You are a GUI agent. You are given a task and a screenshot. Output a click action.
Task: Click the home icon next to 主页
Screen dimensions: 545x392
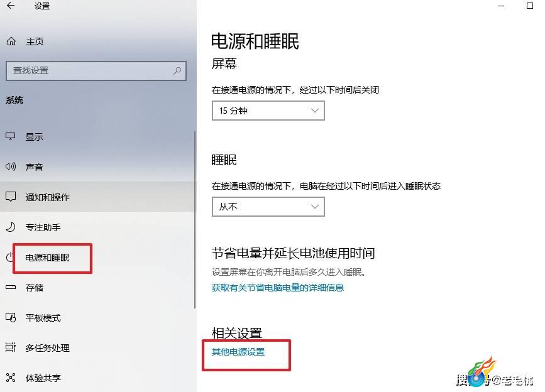click(x=11, y=41)
